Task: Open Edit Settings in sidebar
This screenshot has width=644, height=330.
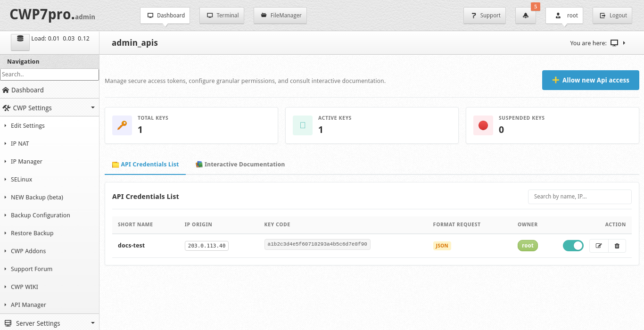Action: pos(50,126)
